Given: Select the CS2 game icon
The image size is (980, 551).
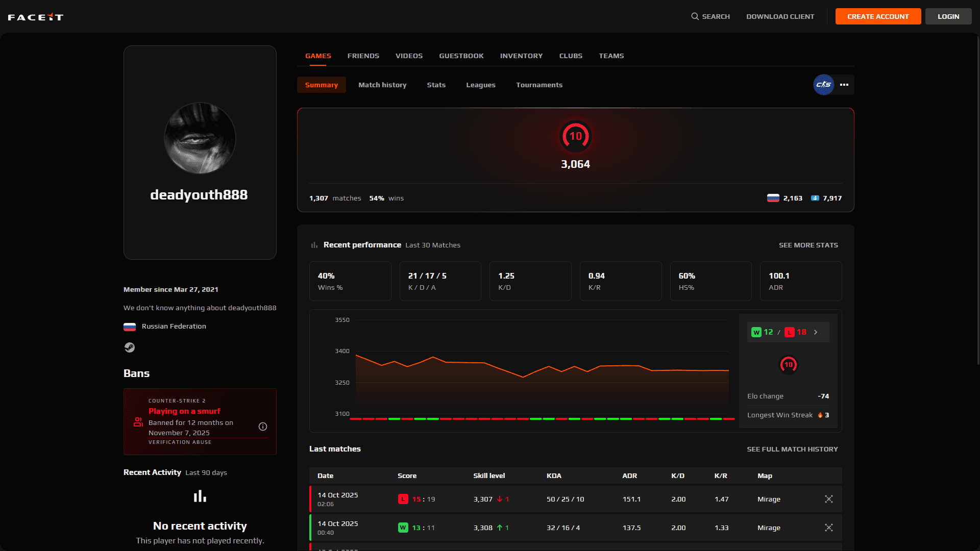Looking at the screenshot, I should pos(823,85).
